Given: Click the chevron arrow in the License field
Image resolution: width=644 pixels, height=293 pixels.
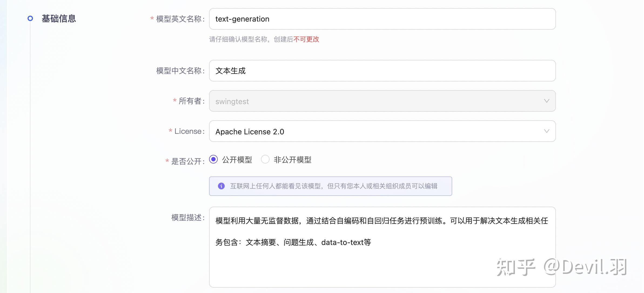Looking at the screenshot, I should [x=546, y=131].
